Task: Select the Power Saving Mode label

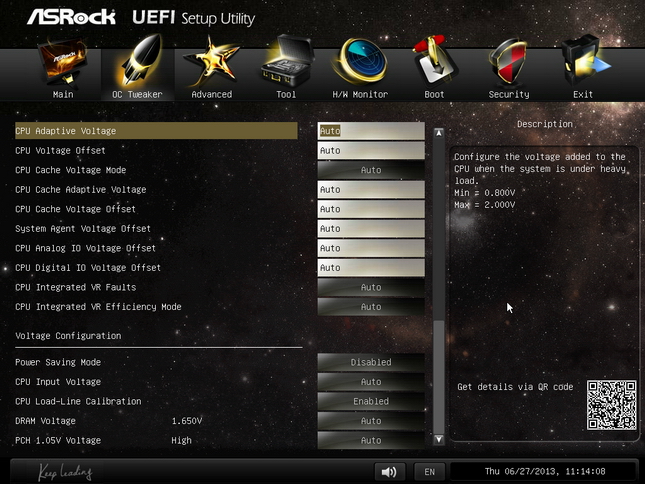Action: point(58,362)
